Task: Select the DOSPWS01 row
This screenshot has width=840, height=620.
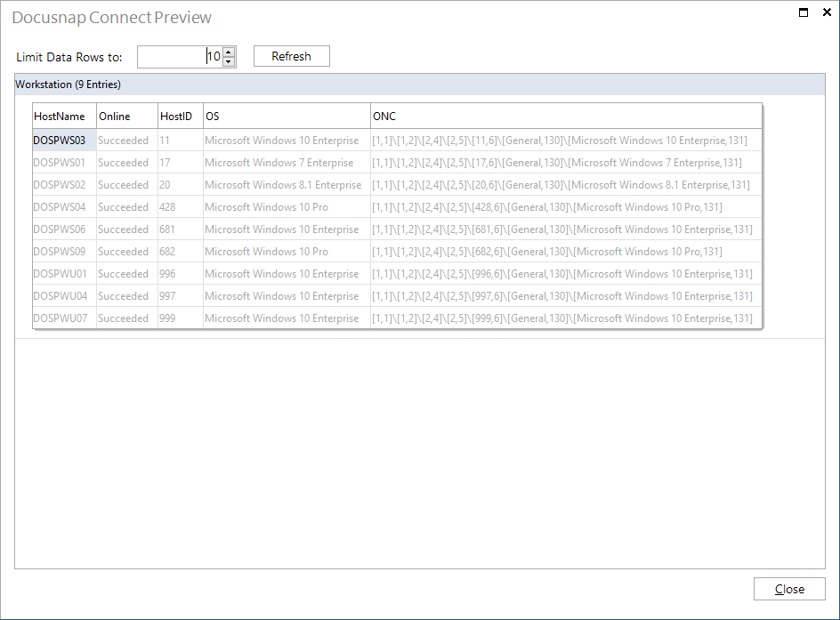Action: tap(62, 162)
